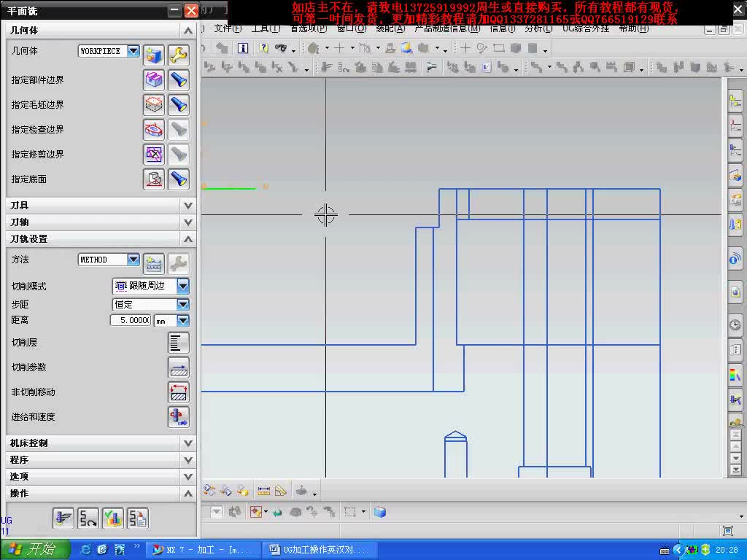Open the 非切削移动 non-cutting moves dialog

[x=179, y=392]
